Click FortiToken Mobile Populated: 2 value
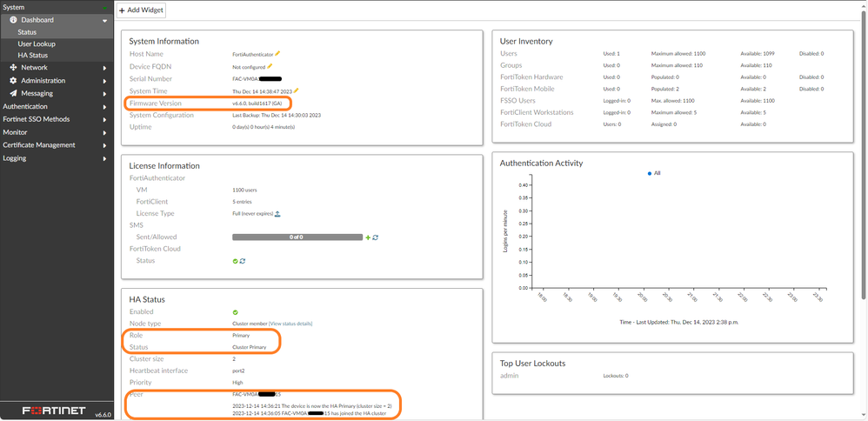Screen dimensions: 868x421 click(x=664, y=90)
